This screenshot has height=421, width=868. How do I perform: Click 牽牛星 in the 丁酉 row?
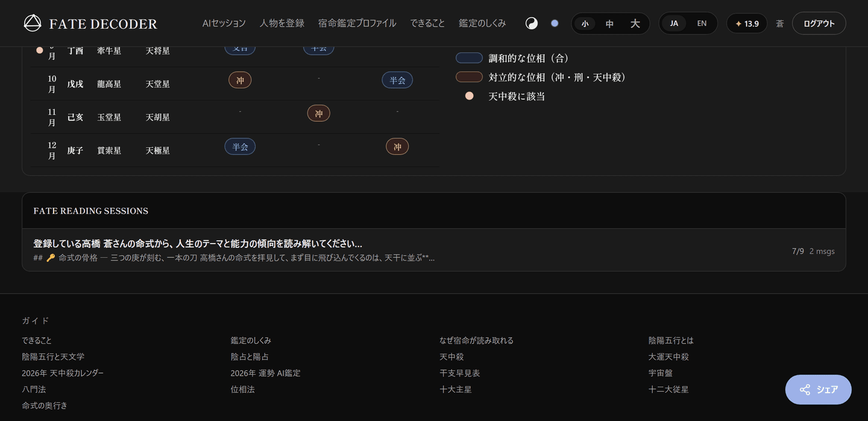point(109,51)
